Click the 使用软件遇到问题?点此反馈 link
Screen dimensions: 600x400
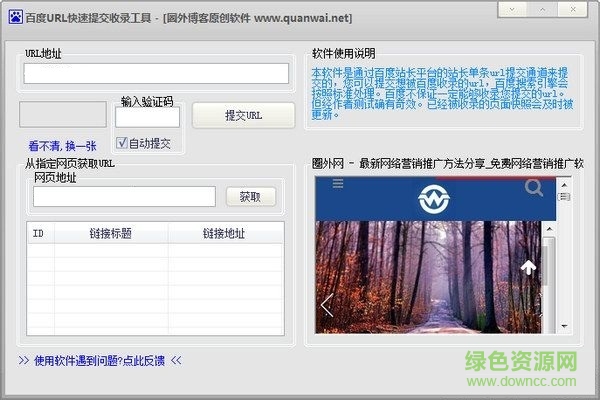99,361
